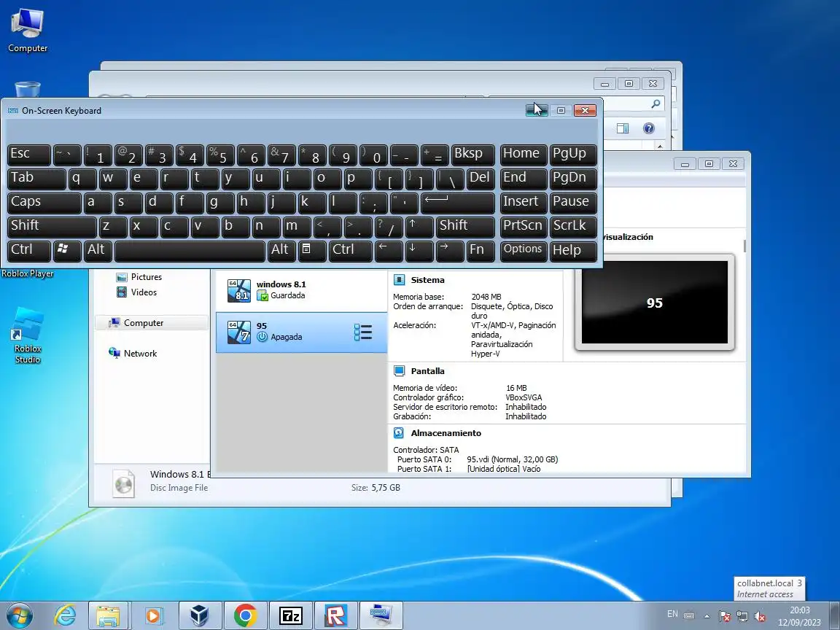Open the Computer desktop icon
This screenshot has height=630, width=840.
point(27,31)
